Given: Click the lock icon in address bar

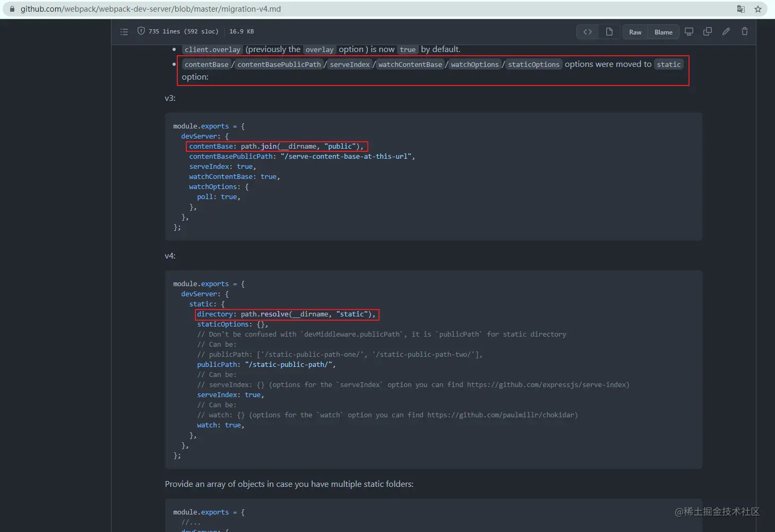Looking at the screenshot, I should [12, 9].
